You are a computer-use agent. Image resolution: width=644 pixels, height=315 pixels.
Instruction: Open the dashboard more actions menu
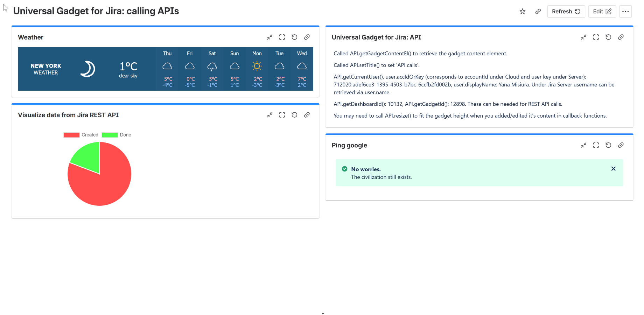click(625, 11)
